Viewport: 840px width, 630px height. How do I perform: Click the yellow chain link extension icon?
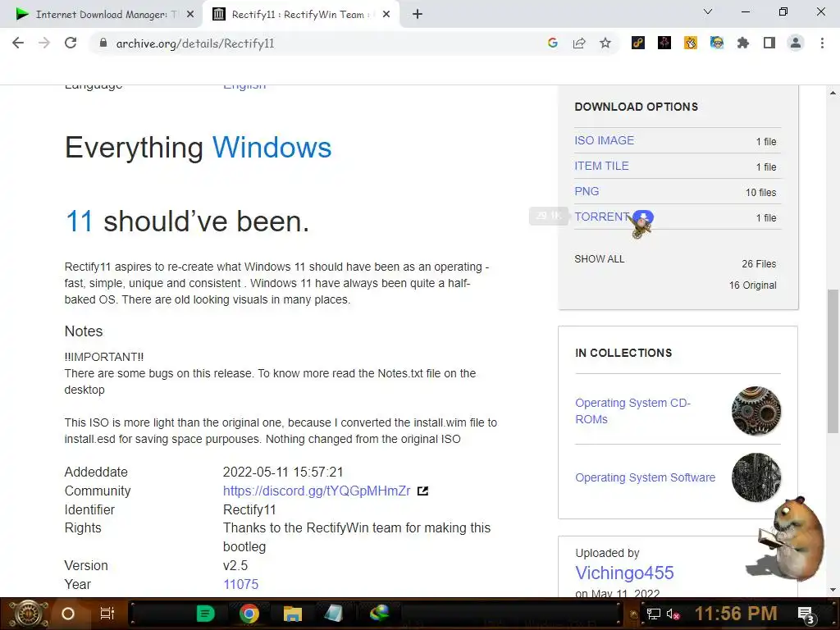coord(638,43)
